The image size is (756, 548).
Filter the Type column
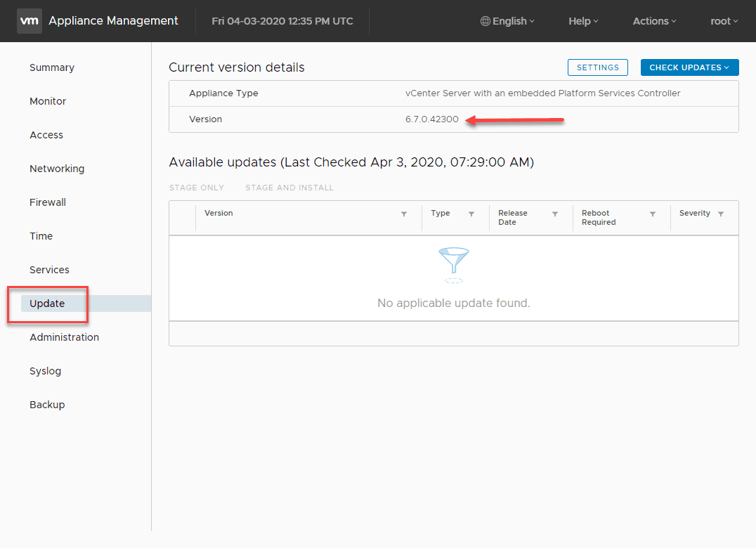coord(471,214)
